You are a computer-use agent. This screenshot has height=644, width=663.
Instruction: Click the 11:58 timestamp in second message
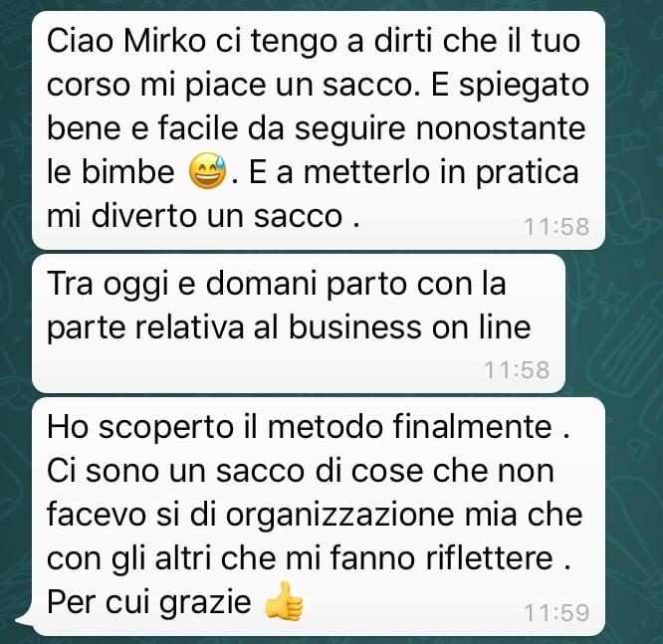click(517, 369)
